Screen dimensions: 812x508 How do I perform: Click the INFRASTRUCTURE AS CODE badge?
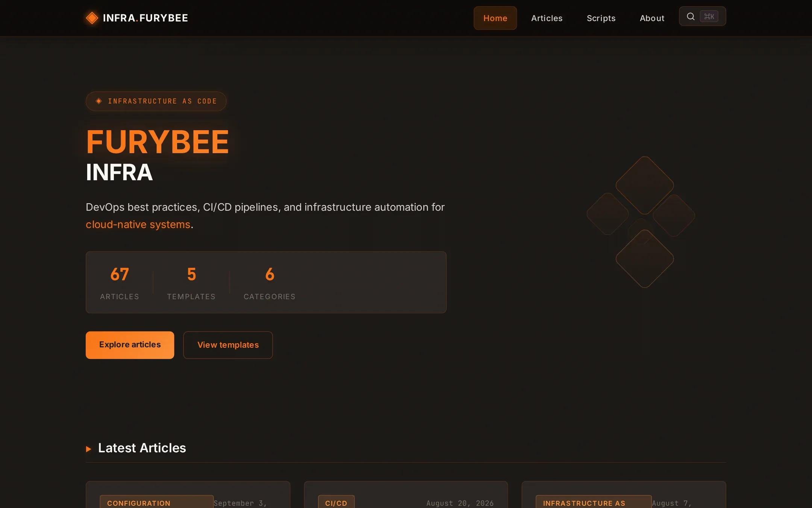[156, 101]
